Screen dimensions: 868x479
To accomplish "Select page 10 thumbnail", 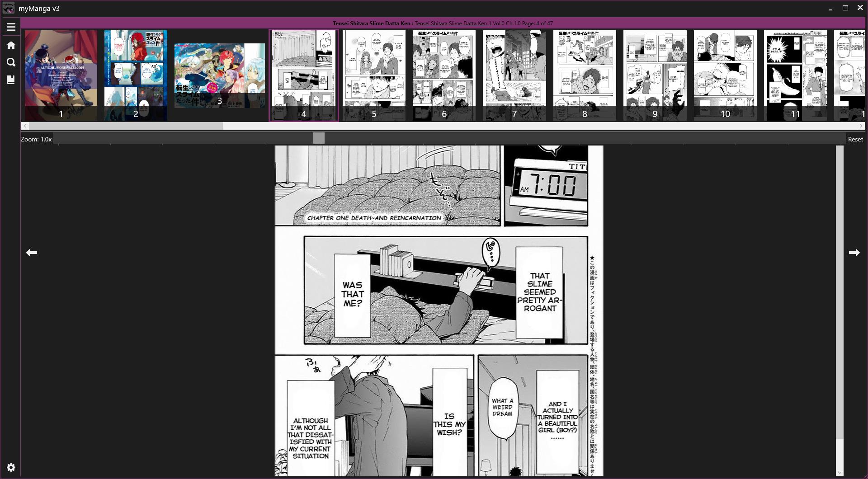I will 725,75.
